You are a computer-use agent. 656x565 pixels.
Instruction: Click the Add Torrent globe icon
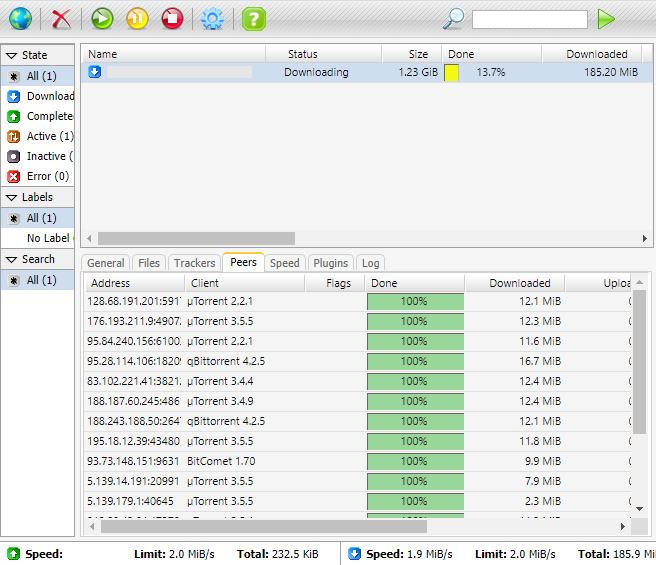click(x=20, y=18)
